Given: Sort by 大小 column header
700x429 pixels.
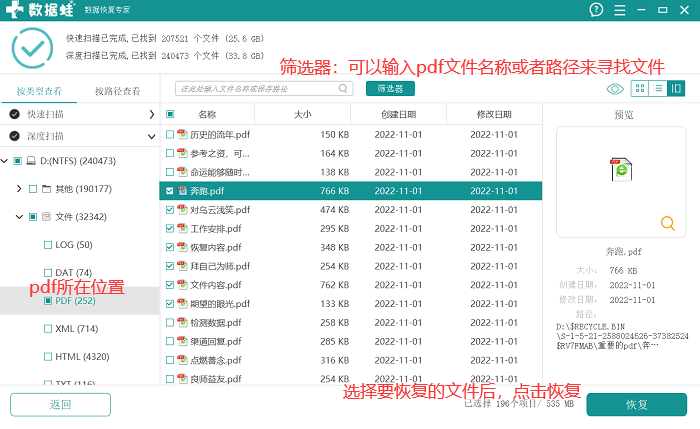Looking at the screenshot, I should (x=302, y=114).
